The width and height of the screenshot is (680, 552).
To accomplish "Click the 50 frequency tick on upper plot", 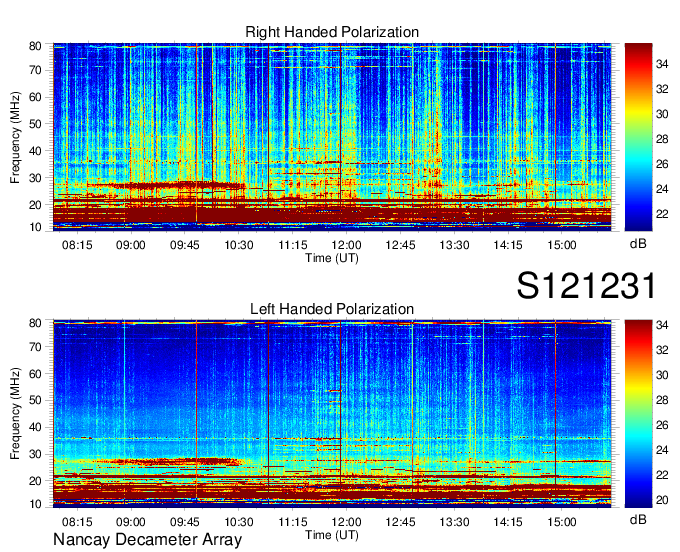I will click(36, 124).
